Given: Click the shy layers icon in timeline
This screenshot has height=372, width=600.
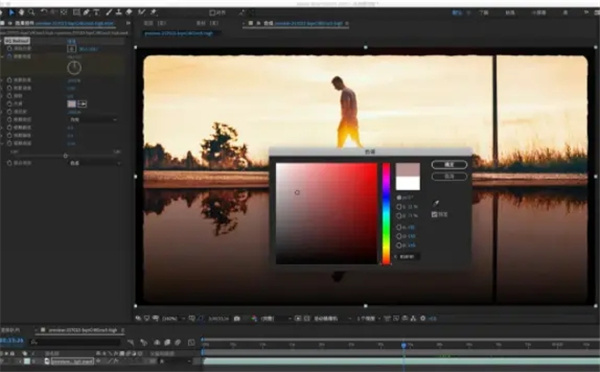Looking at the screenshot, I should pos(157,342).
